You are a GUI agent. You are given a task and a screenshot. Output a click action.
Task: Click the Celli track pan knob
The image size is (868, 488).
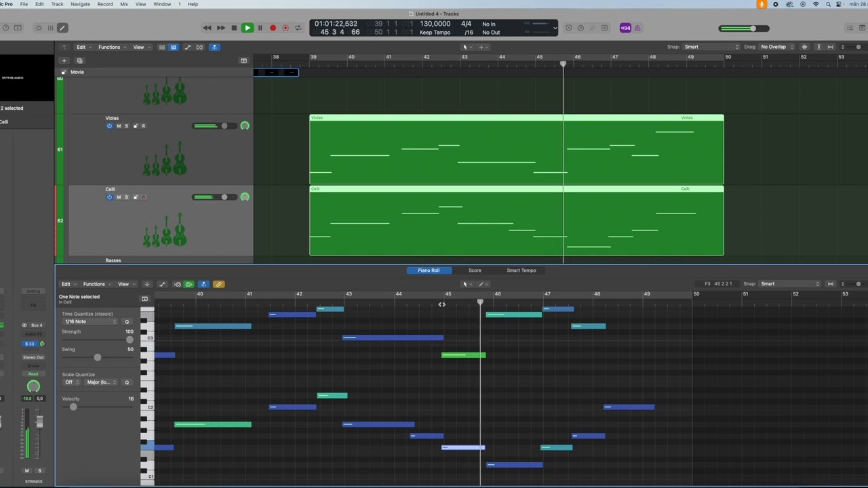pos(245,197)
